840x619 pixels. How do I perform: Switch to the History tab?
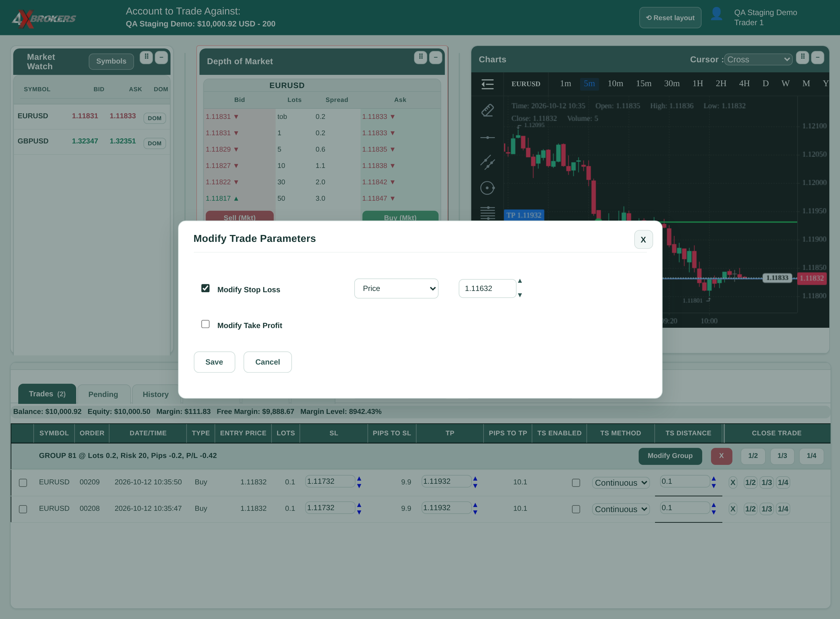click(155, 394)
